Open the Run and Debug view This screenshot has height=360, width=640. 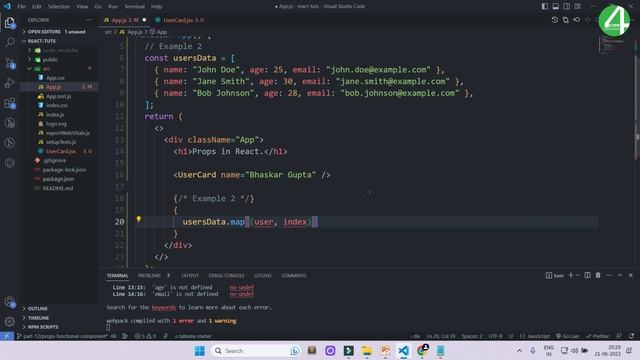(10, 83)
